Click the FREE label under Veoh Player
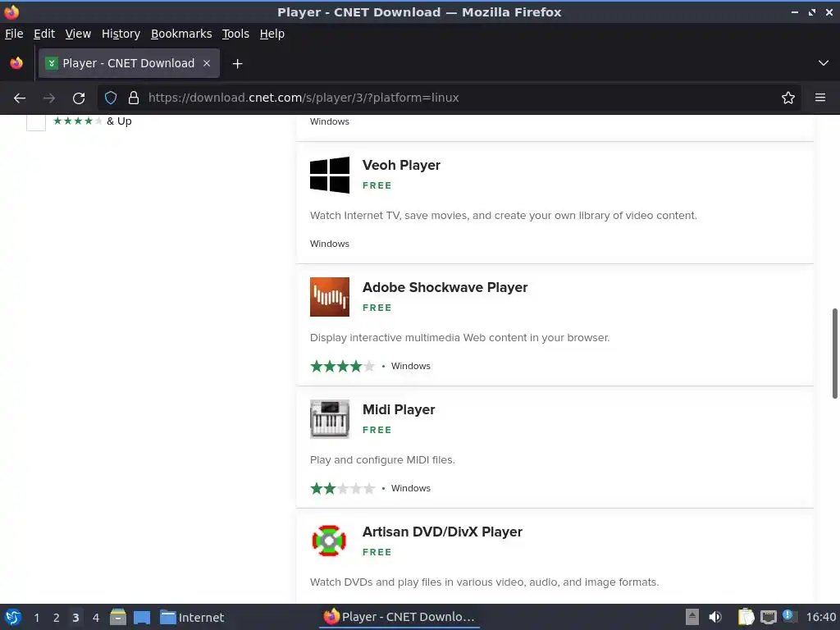 click(x=377, y=185)
